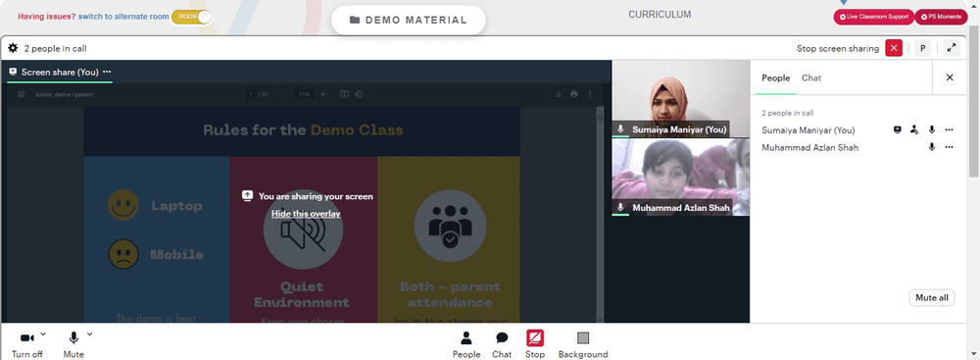Switch to the People tab in side panel
This screenshot has width=980, height=360.
coord(775,78)
